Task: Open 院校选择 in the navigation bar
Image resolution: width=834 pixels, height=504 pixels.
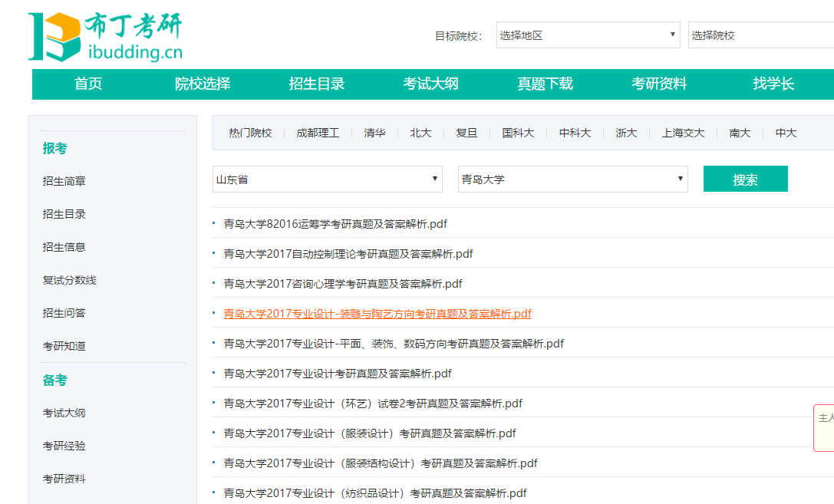Action: (x=203, y=84)
